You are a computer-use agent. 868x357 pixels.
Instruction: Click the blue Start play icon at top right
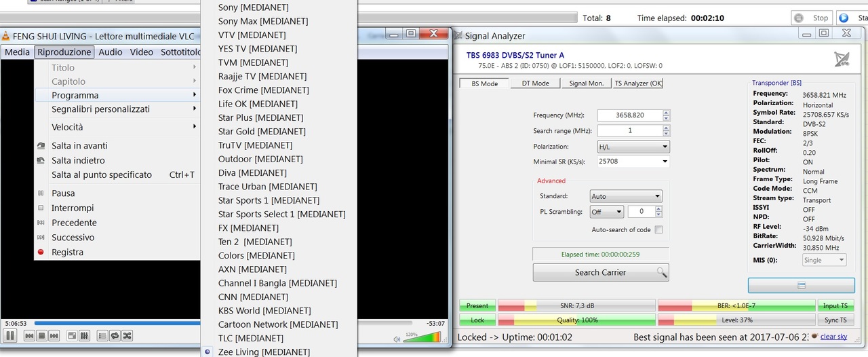click(x=844, y=18)
